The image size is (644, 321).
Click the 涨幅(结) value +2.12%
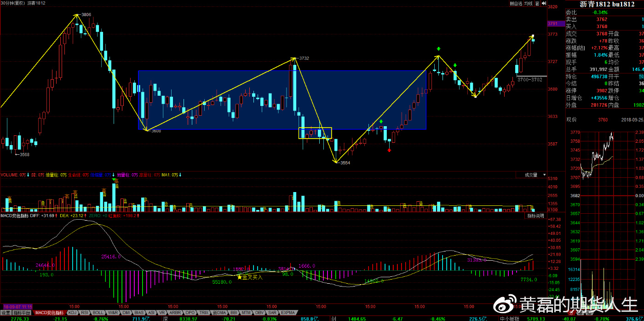pos(599,48)
